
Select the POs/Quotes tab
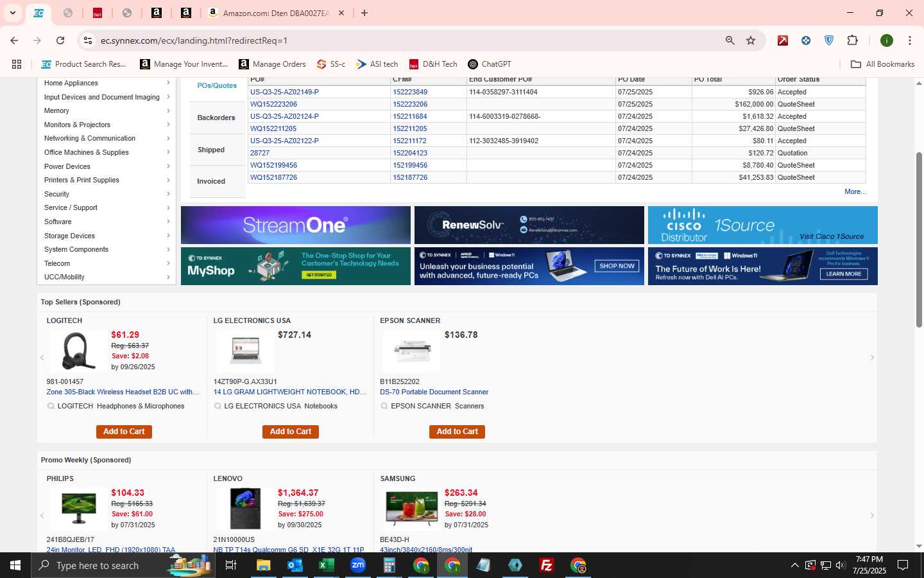217,85
